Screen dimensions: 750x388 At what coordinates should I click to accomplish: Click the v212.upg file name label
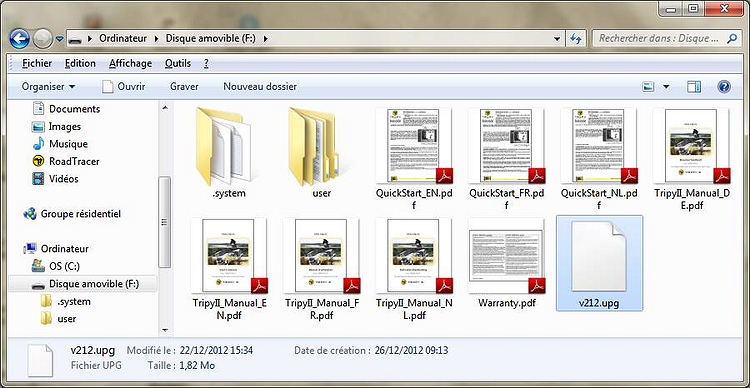tap(599, 303)
